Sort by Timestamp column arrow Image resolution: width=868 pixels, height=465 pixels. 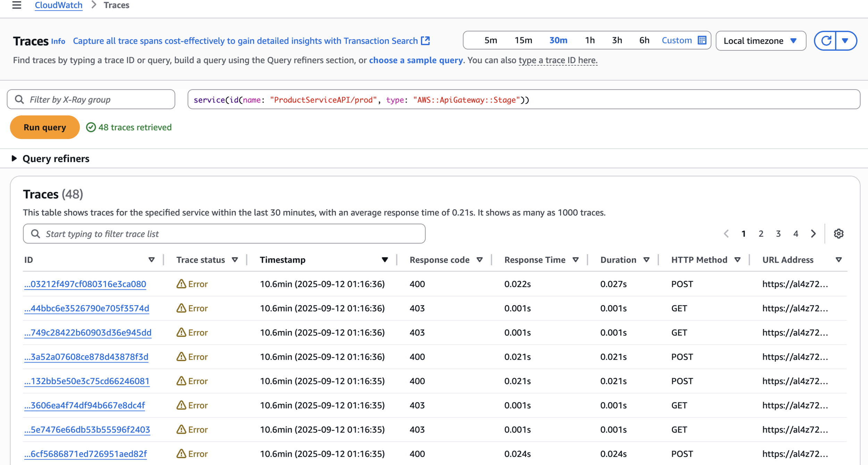[x=385, y=260]
